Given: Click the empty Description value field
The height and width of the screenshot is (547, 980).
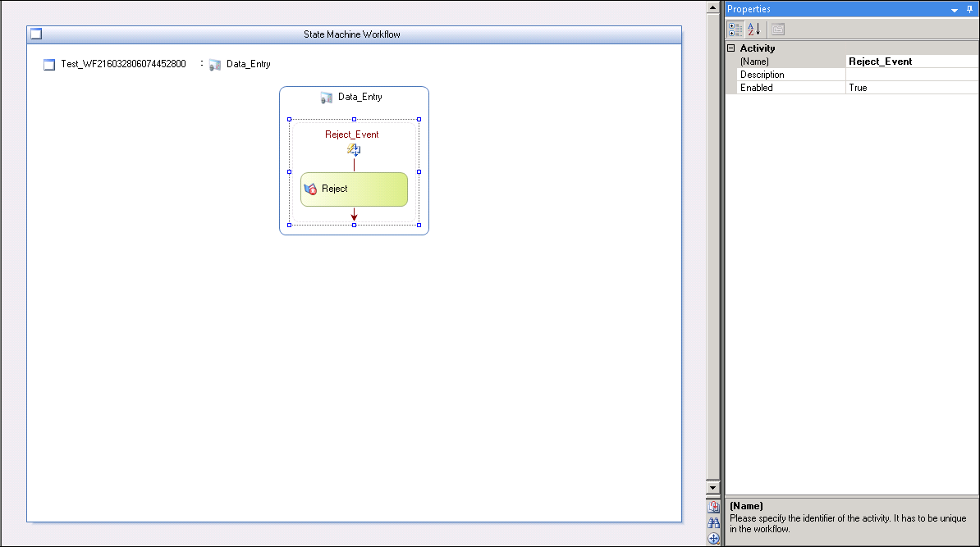Looking at the screenshot, I should point(912,75).
